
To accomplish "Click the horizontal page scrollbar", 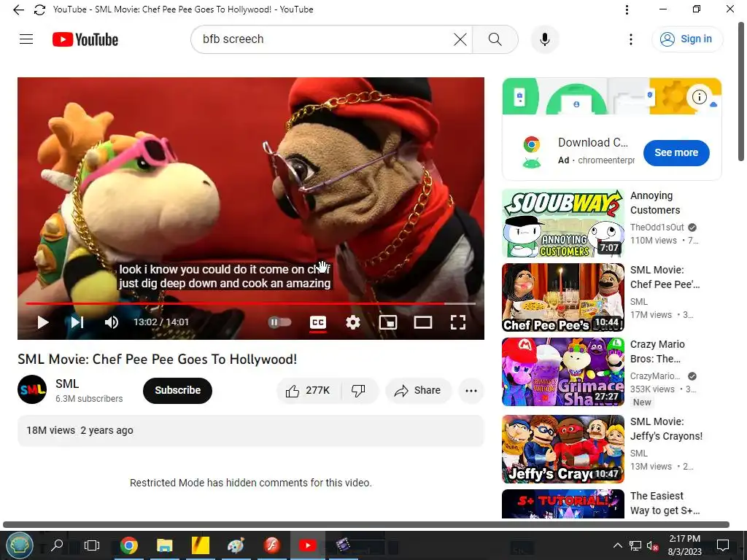I will pyautogui.click(x=366, y=524).
